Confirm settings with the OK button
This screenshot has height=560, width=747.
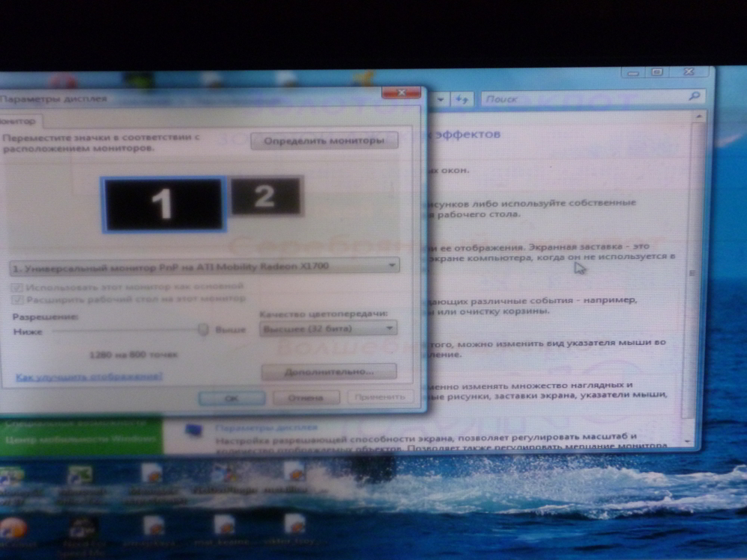(x=232, y=398)
